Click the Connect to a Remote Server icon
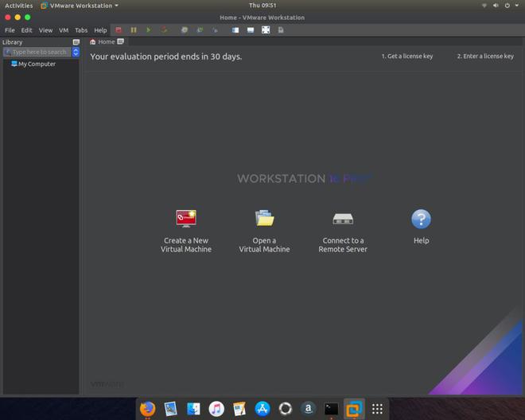Image resolution: width=525 pixels, height=420 pixels. 343,219
